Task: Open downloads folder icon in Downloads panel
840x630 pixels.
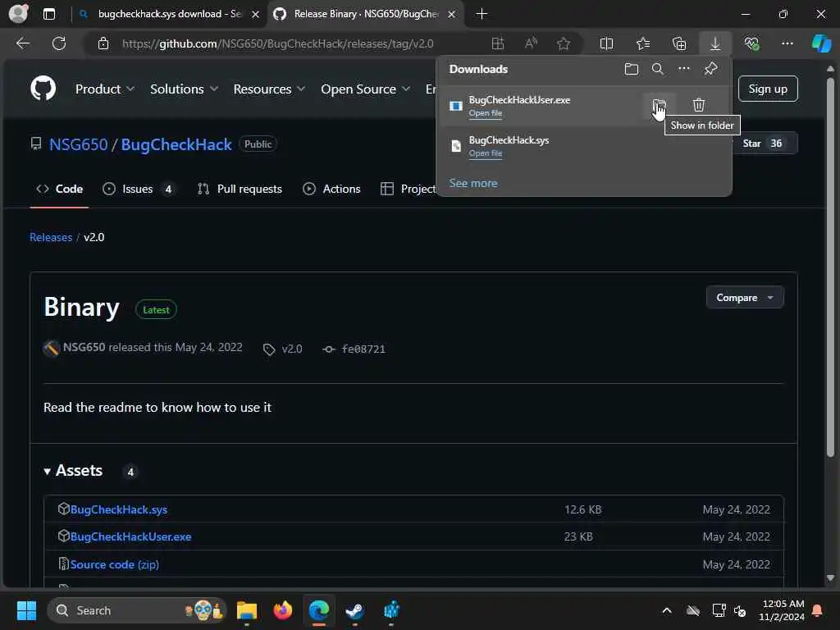Action: point(632,69)
